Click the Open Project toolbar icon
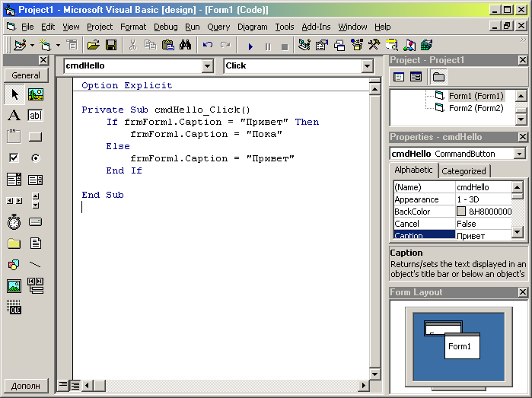Viewport: 532px width, 398px height. pos(94,45)
